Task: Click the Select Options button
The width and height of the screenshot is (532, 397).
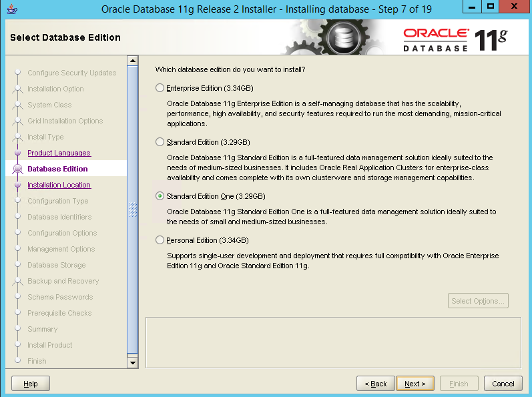Action: tap(478, 301)
